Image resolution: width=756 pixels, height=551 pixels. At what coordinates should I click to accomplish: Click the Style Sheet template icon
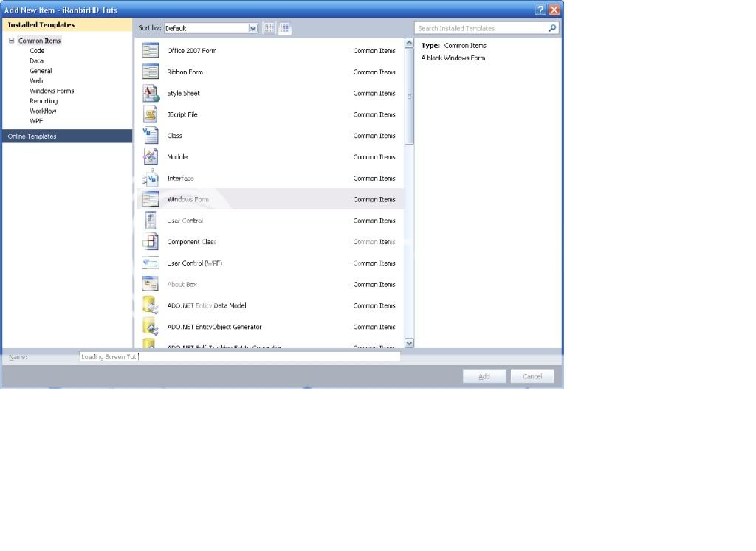pyautogui.click(x=151, y=94)
